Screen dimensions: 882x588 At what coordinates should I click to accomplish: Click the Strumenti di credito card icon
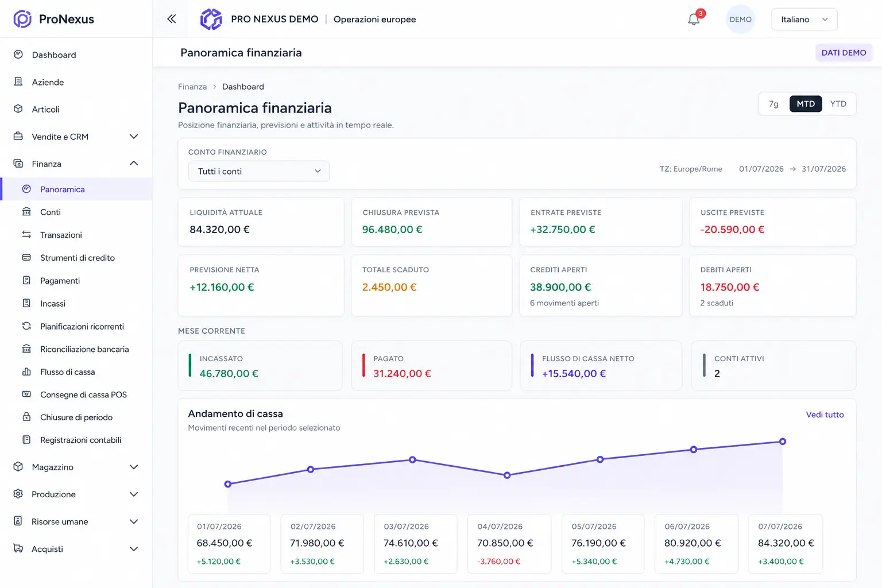(x=26, y=258)
